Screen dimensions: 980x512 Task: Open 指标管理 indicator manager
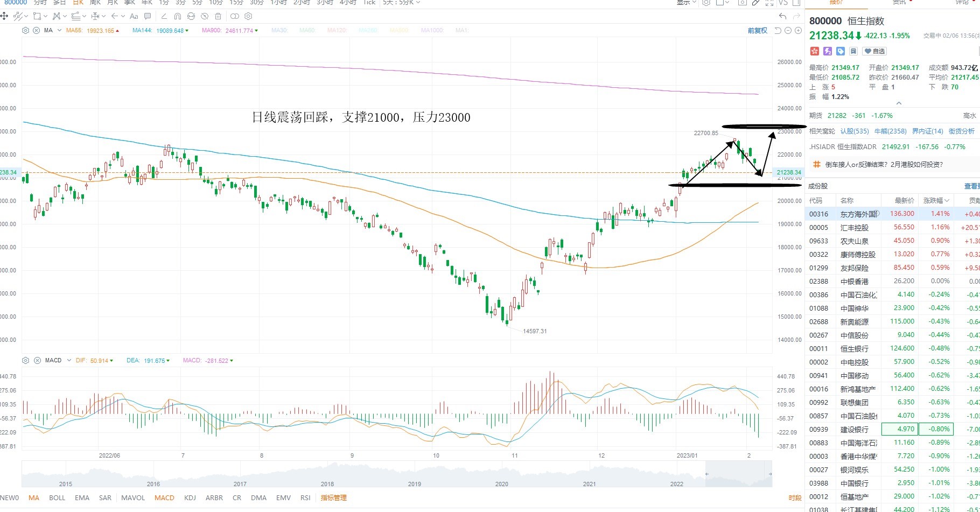click(x=334, y=498)
